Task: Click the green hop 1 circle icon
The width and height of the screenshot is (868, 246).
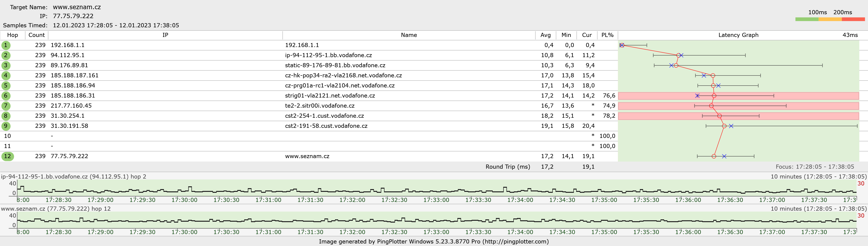Action: click(x=6, y=45)
